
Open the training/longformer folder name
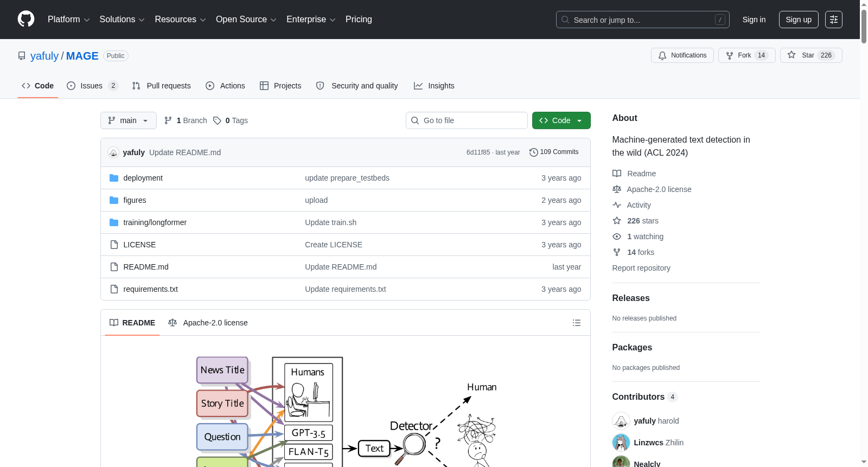click(x=155, y=222)
